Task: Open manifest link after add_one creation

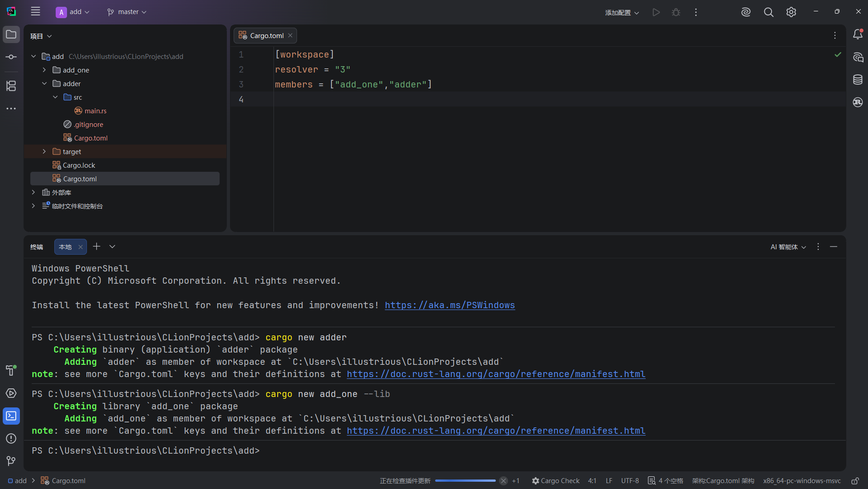Action: (x=496, y=431)
